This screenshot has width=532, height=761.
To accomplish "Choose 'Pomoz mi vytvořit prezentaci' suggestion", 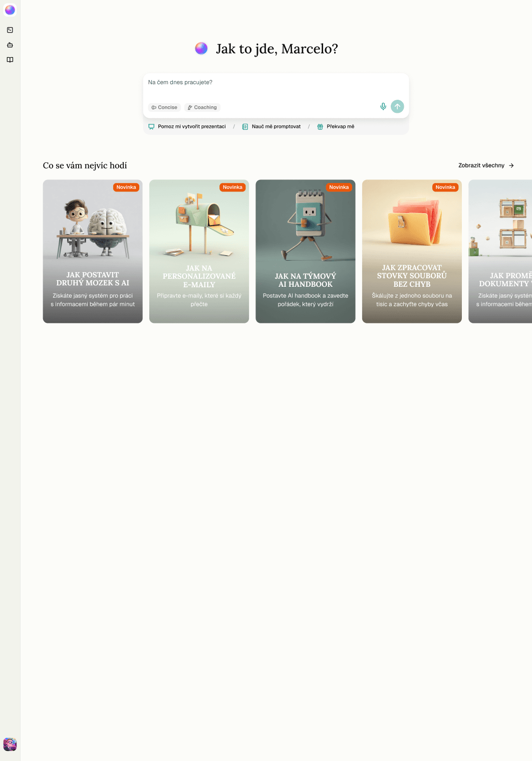I will pyautogui.click(x=187, y=127).
